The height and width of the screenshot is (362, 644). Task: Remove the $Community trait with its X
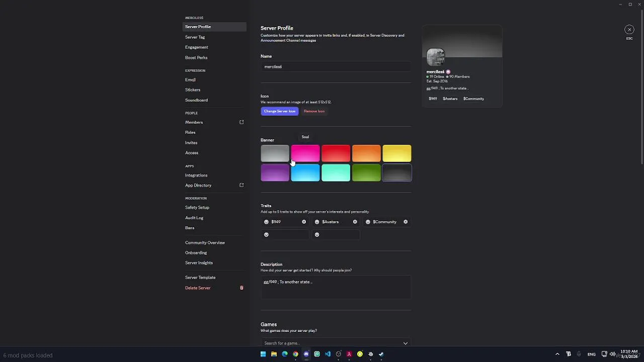point(406,222)
